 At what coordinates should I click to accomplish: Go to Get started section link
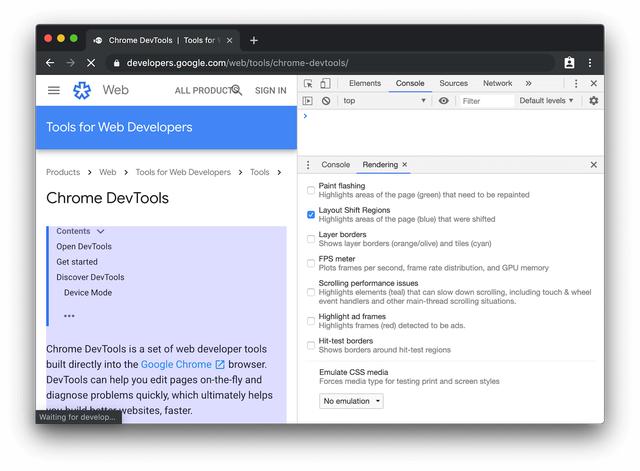point(77,262)
